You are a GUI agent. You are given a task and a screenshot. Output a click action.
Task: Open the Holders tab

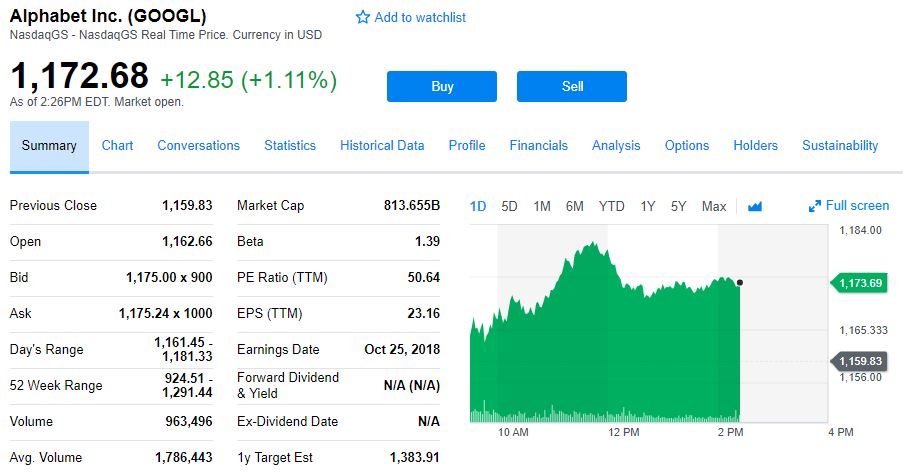[755, 145]
